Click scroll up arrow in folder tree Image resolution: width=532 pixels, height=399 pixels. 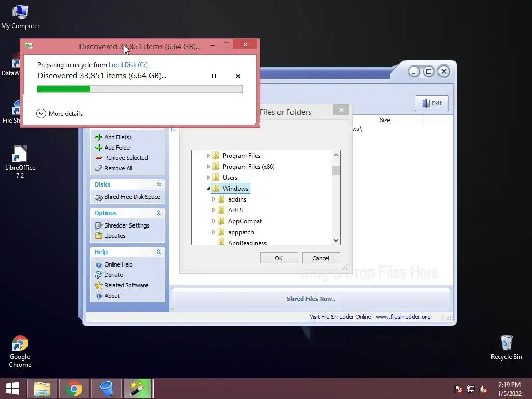[x=336, y=155]
